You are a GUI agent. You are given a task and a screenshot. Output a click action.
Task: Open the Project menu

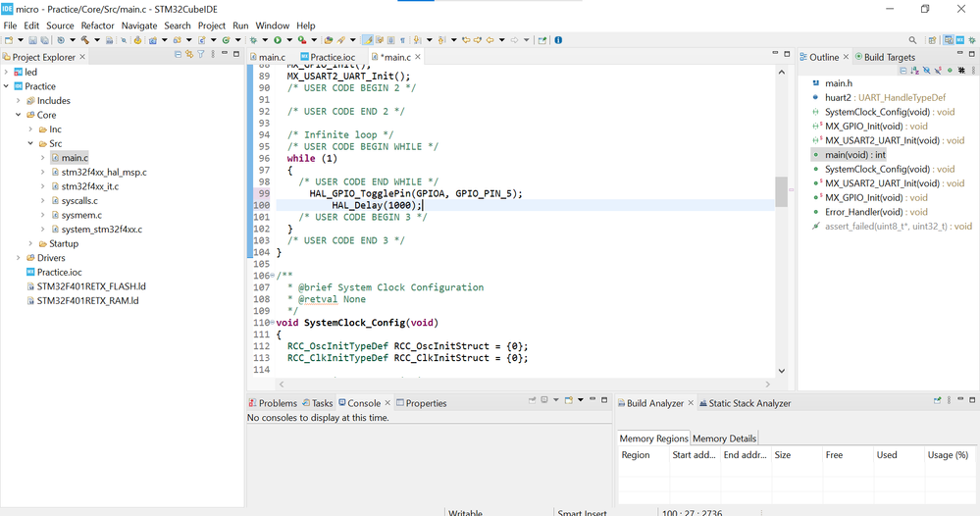tap(211, 26)
